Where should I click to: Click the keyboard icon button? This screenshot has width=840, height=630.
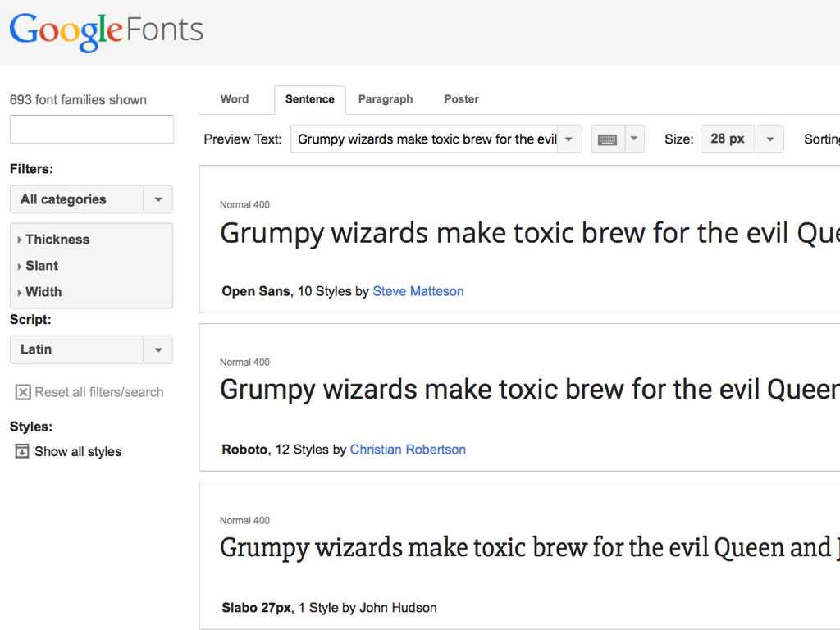[x=608, y=139]
